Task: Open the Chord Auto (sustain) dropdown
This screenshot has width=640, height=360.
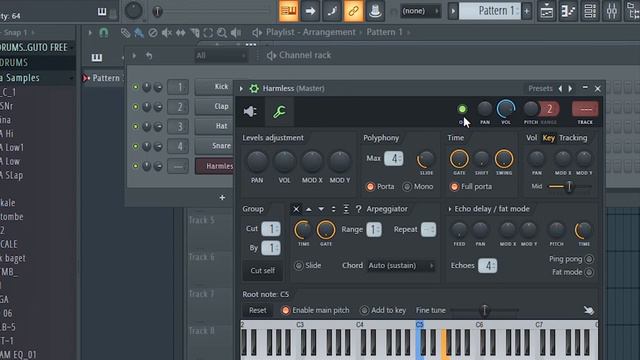Action: pyautogui.click(x=401, y=266)
